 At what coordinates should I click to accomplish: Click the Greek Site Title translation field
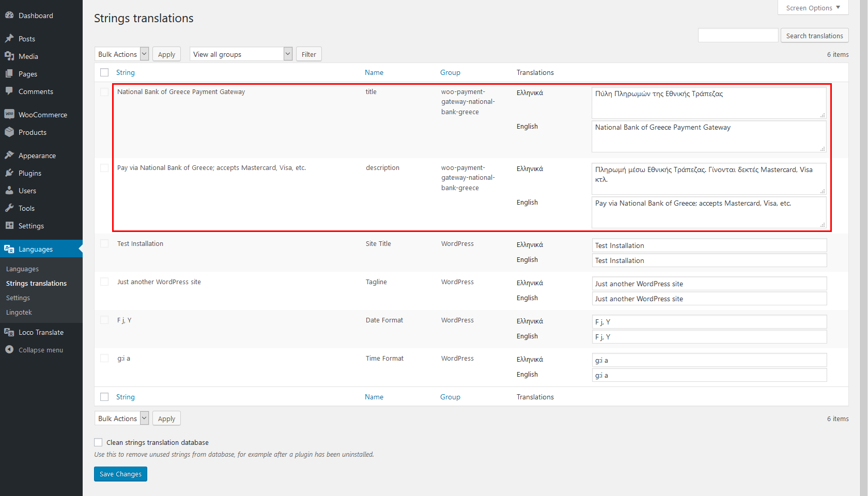pos(709,245)
